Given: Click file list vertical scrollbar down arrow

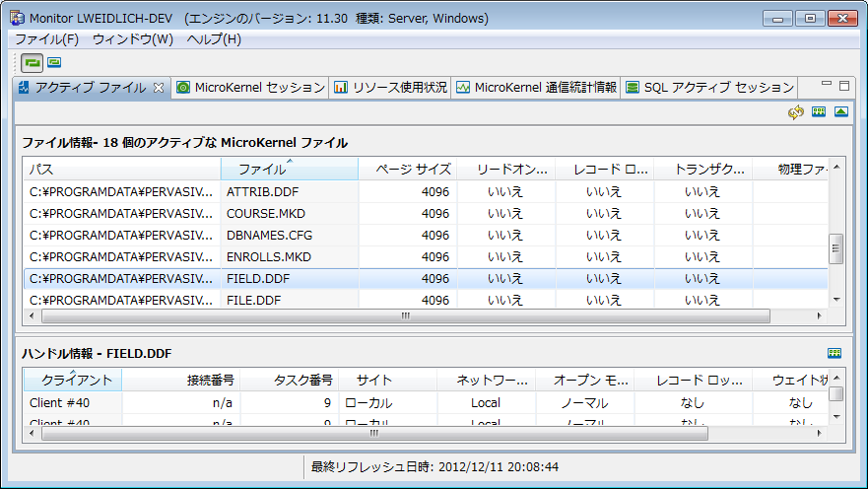Looking at the screenshot, I should (836, 298).
